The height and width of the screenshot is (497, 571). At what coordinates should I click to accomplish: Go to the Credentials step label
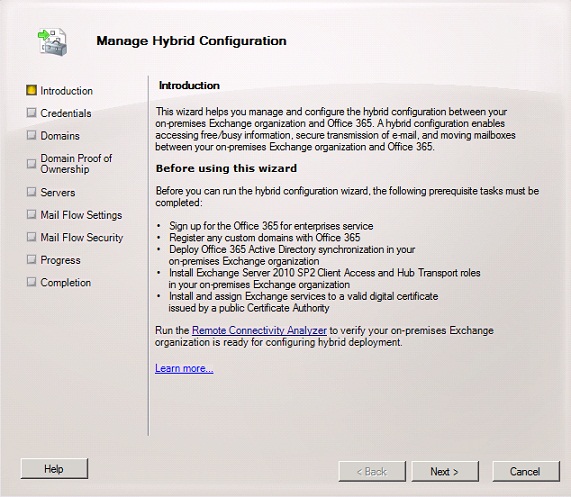tap(66, 113)
